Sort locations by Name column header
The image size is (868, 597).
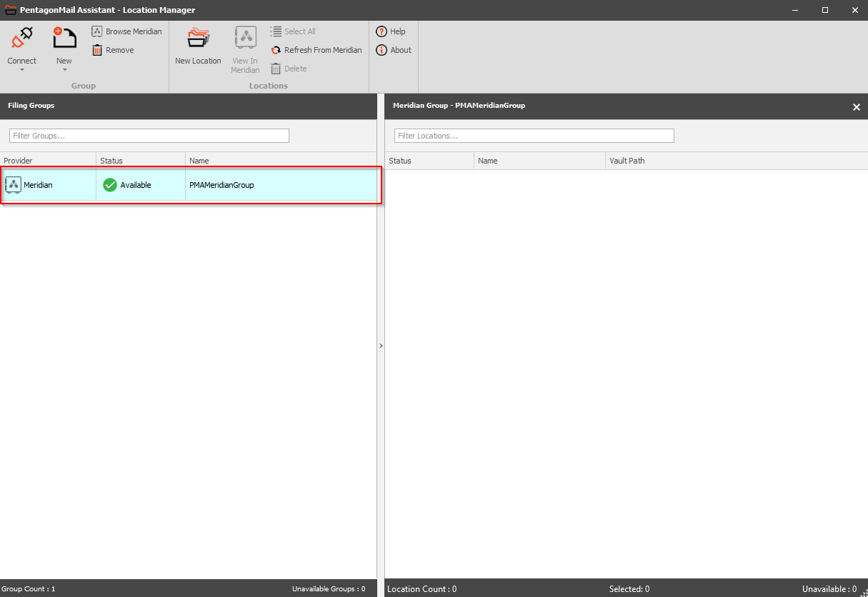(x=540, y=161)
